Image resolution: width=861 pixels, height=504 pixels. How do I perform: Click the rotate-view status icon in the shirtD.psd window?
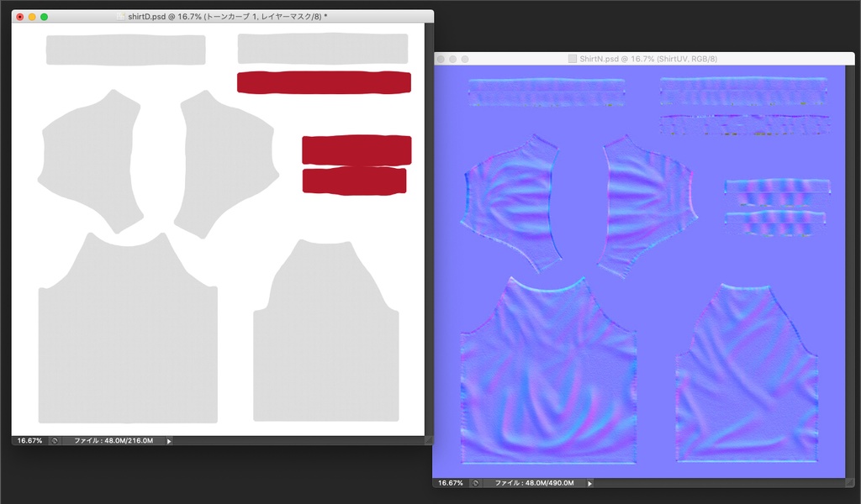(55, 440)
